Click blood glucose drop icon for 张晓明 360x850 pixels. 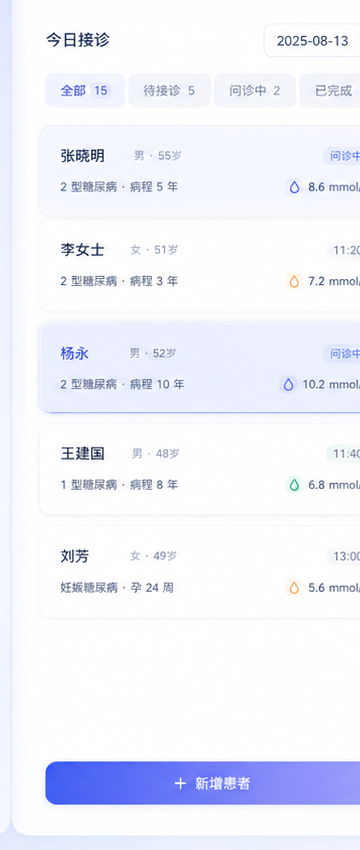[294, 187]
